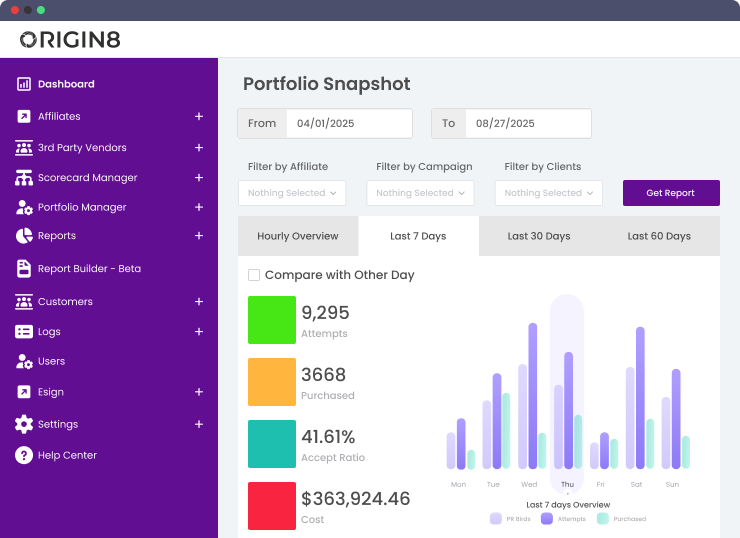
Task: Open the Filter by Campaign dropdown
Action: [420, 193]
